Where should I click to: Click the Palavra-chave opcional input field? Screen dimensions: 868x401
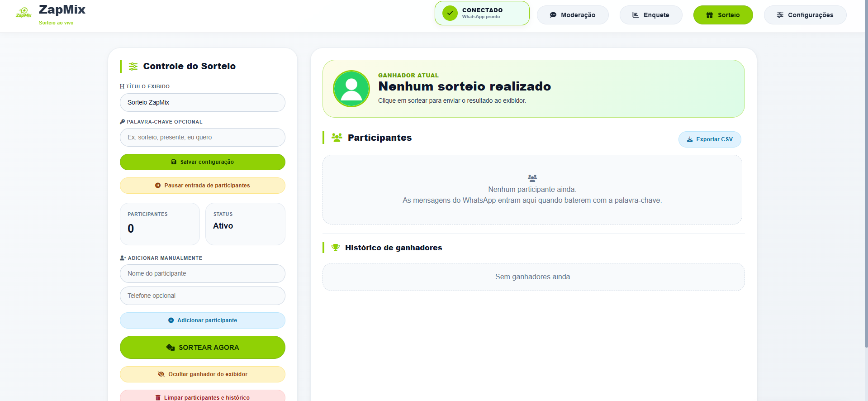coord(203,137)
